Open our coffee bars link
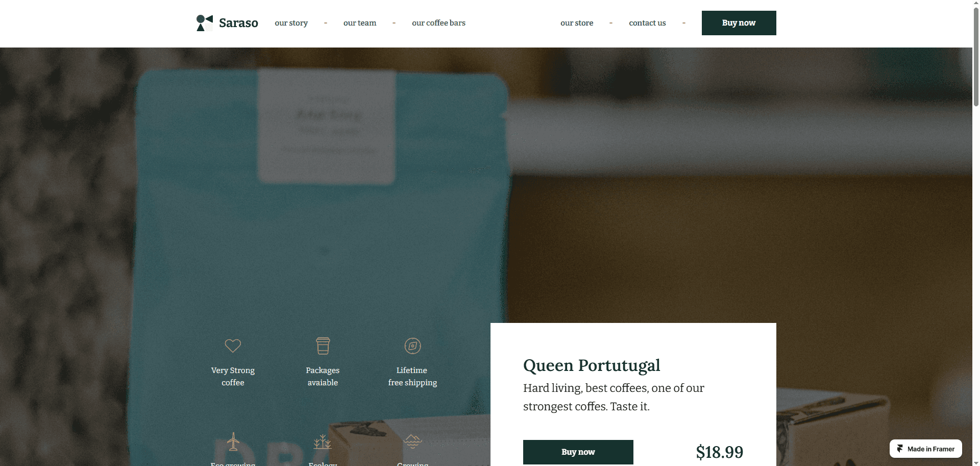Screen dimensions: 980x466 (438, 23)
